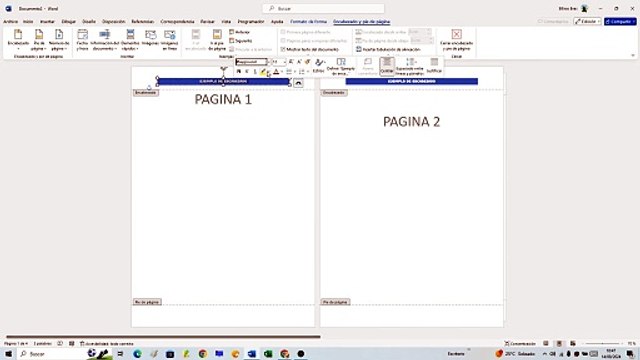Click the Anterior navigation button
Screen dimensions: 640x360
point(240,32)
